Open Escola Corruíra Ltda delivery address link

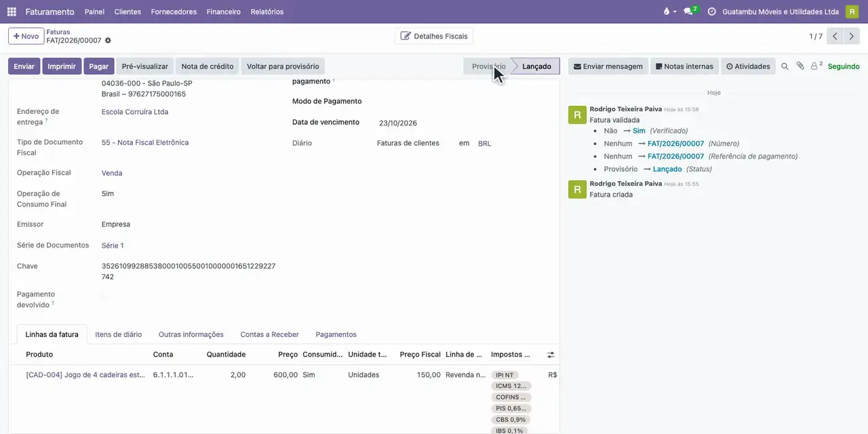[135, 112]
